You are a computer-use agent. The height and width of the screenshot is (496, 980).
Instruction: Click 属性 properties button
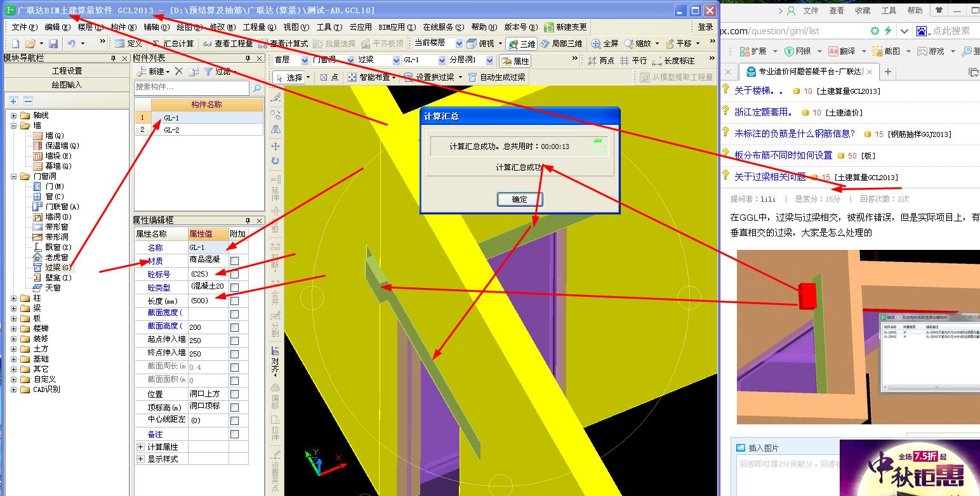point(515,61)
